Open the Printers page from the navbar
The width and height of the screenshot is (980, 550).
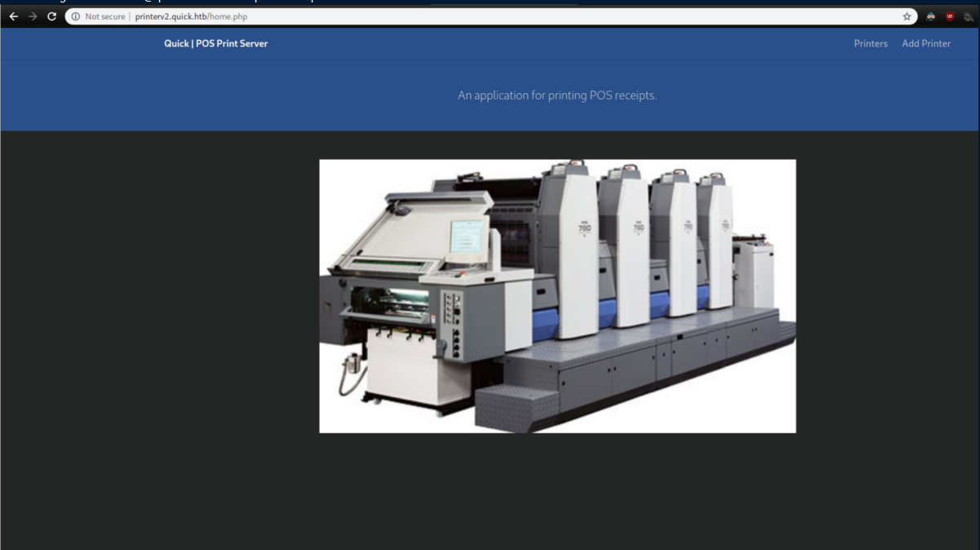[x=870, y=43]
